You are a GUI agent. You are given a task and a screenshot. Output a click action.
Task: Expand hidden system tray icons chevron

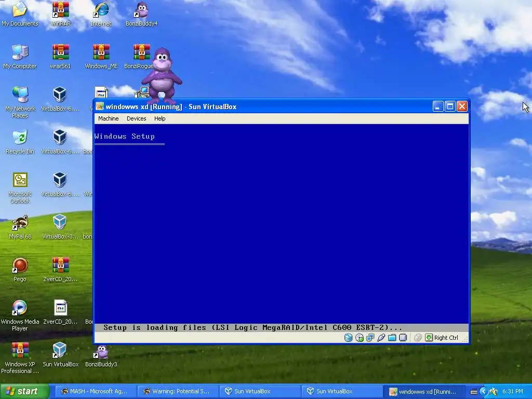click(x=484, y=391)
